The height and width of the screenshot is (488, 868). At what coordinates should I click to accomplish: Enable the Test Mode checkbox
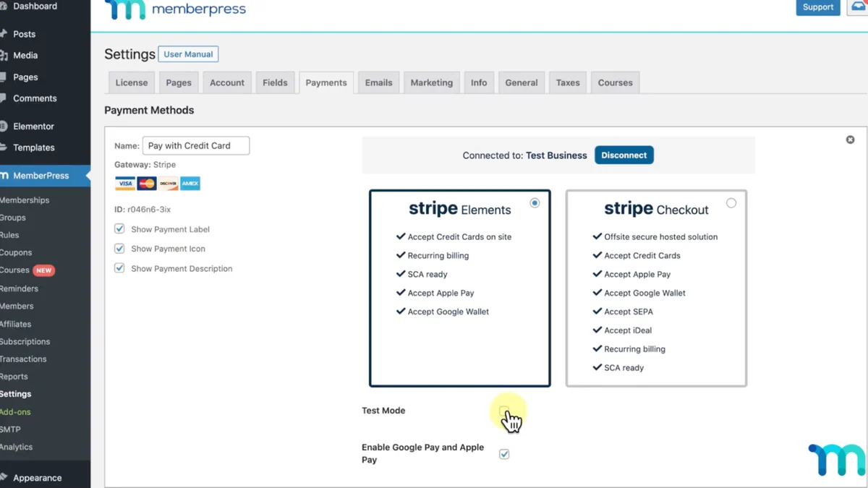504,411
